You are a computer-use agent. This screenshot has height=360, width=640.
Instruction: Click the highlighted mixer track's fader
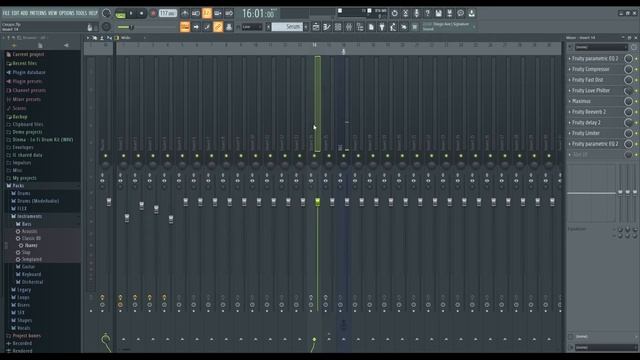[x=318, y=202]
